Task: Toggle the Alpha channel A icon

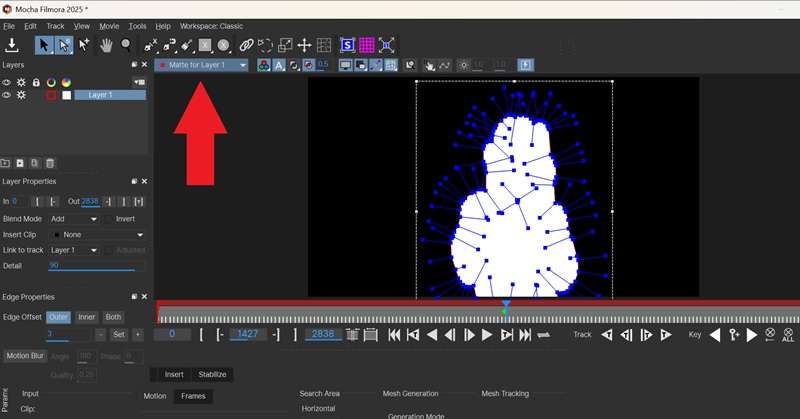Action: point(279,65)
